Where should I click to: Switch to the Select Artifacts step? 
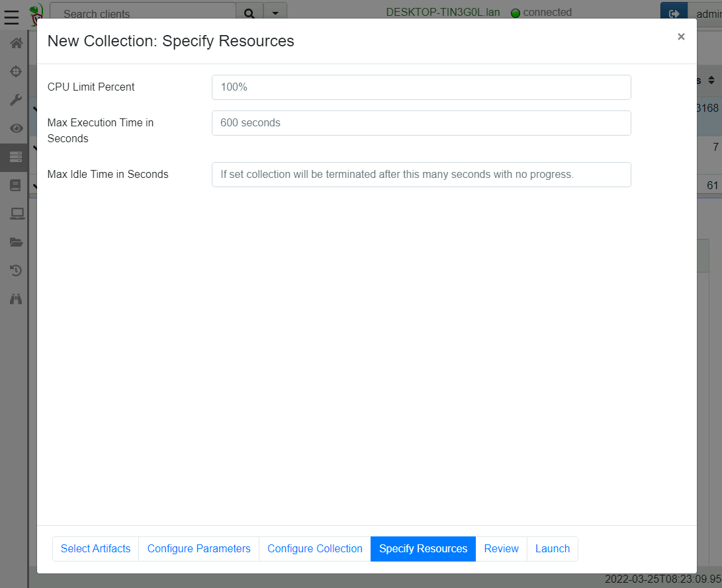(x=95, y=548)
